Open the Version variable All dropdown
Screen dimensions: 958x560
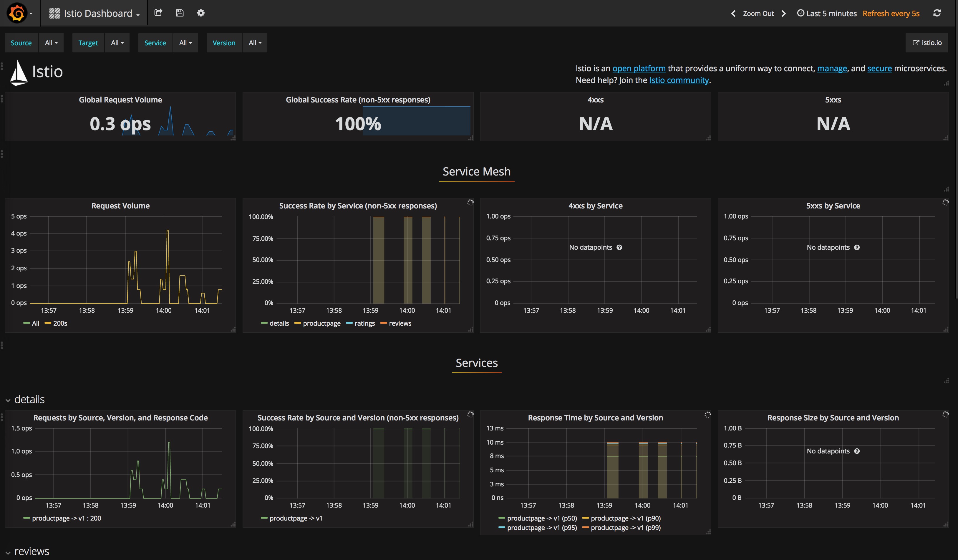click(255, 43)
